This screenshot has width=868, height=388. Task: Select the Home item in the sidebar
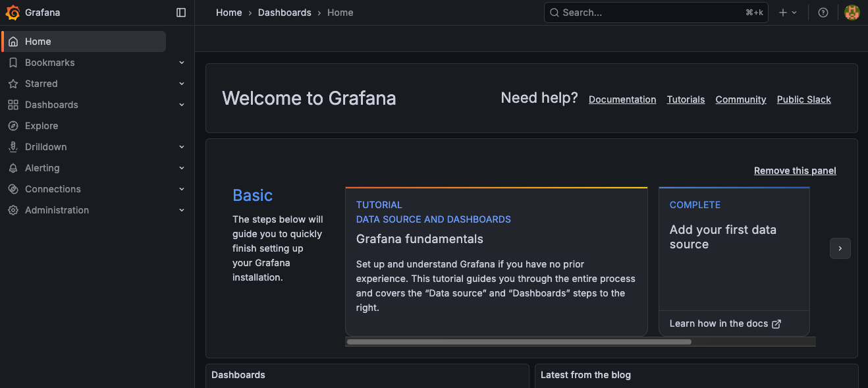pyautogui.click(x=38, y=41)
